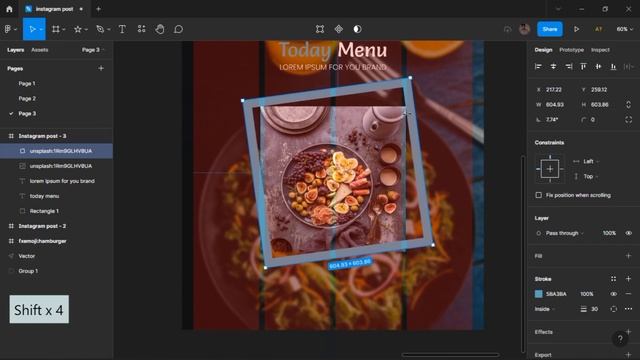Image resolution: width=640 pixels, height=360 pixels.
Task: Click the Share button
Action: pyautogui.click(x=549, y=29)
